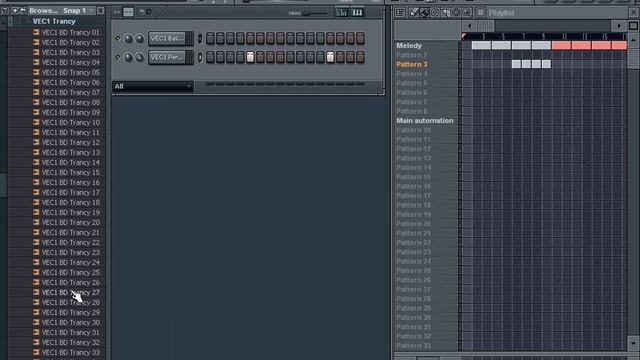Mute the VEC1 Bas channel LED

118,38
